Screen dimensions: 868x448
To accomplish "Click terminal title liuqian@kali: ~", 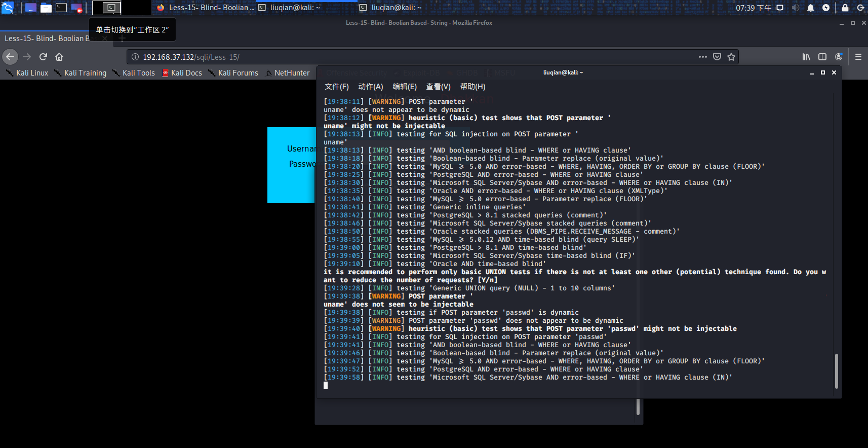I will pyautogui.click(x=563, y=72).
